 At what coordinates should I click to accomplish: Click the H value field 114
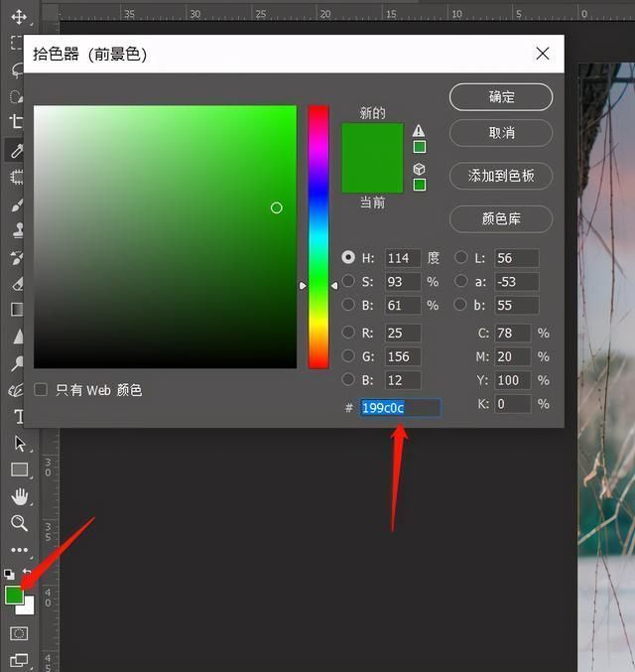click(x=403, y=258)
